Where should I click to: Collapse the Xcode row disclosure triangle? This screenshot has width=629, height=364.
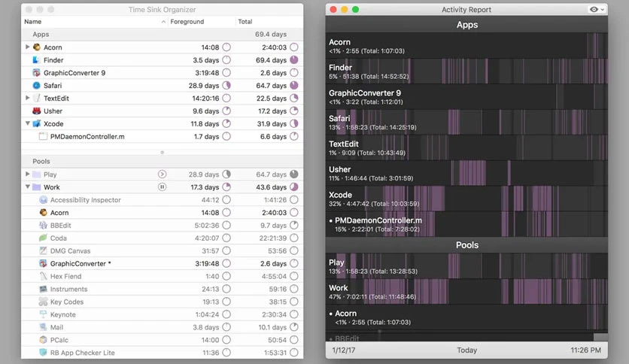(27, 123)
